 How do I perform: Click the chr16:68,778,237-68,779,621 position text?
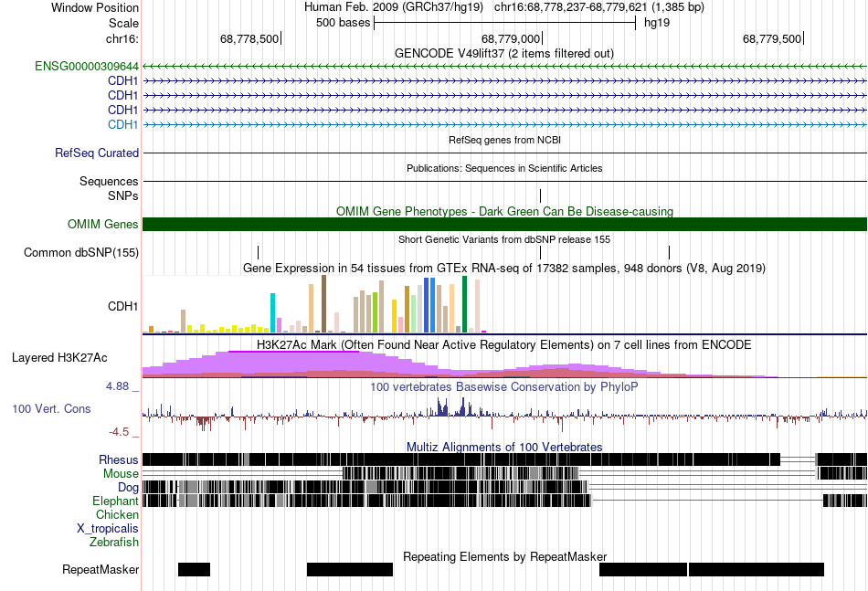599,7
